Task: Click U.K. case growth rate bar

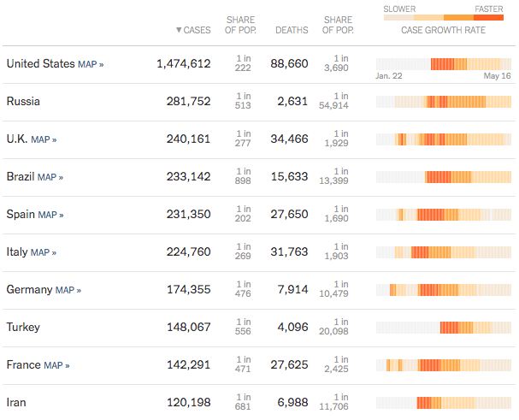Action: [x=444, y=139]
